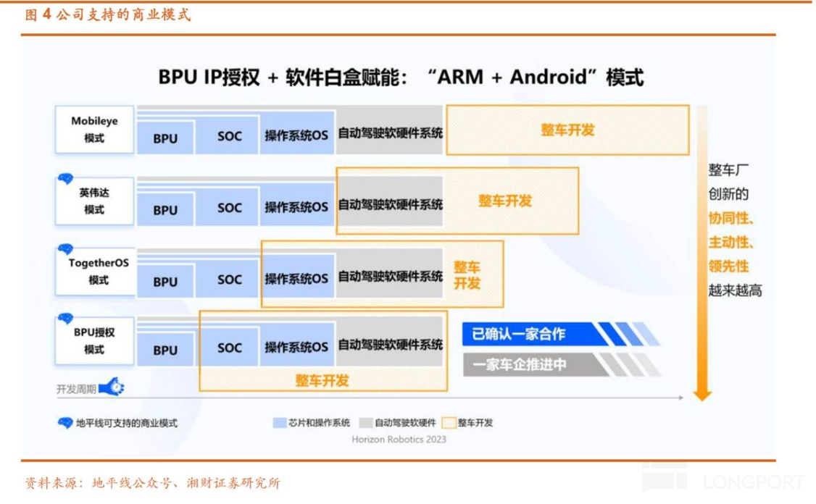Click the blue Horizon logo in the legend

tap(65, 423)
